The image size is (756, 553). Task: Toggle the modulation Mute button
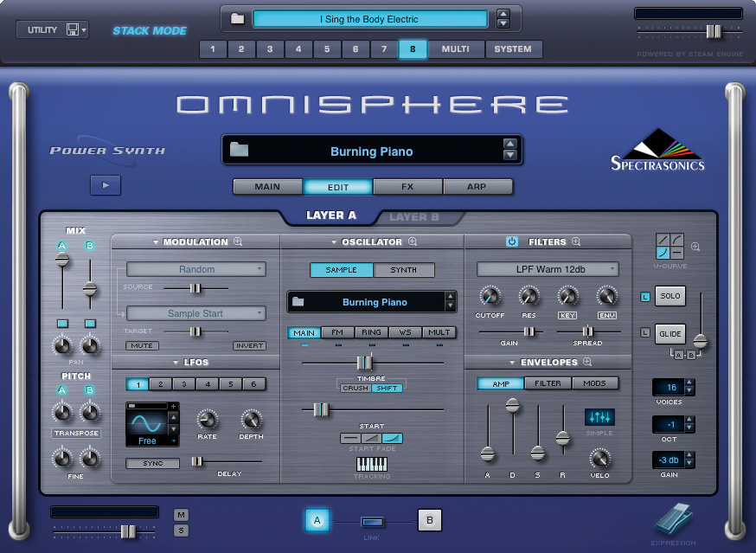(x=142, y=345)
